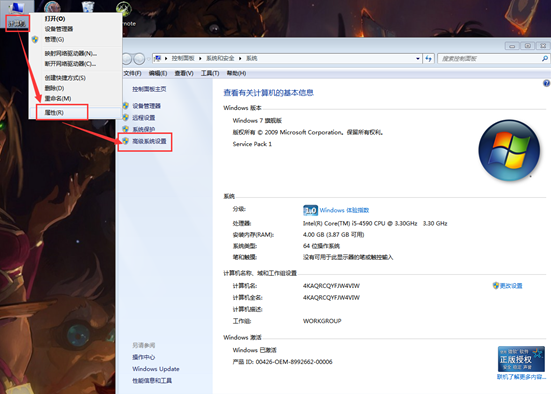Viewport: 551px width, 394px height.
Task: Expand breadcrumb arrow after 系统和安全
Action: (240, 58)
